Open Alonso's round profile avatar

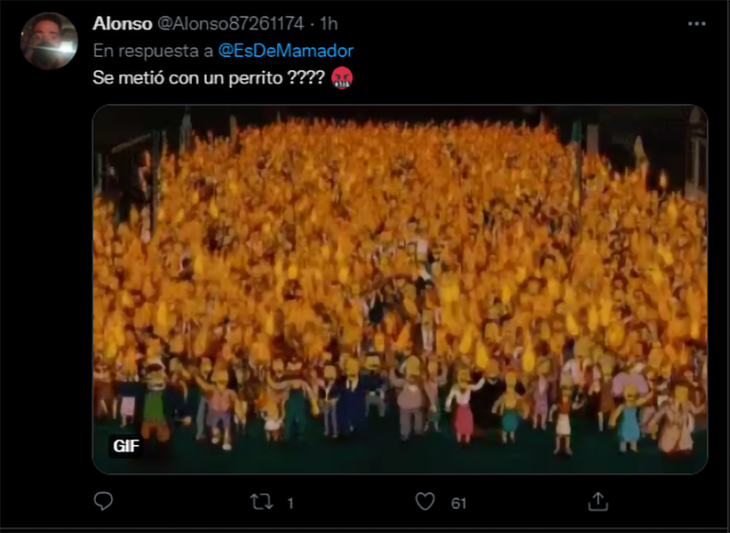pos(49,41)
